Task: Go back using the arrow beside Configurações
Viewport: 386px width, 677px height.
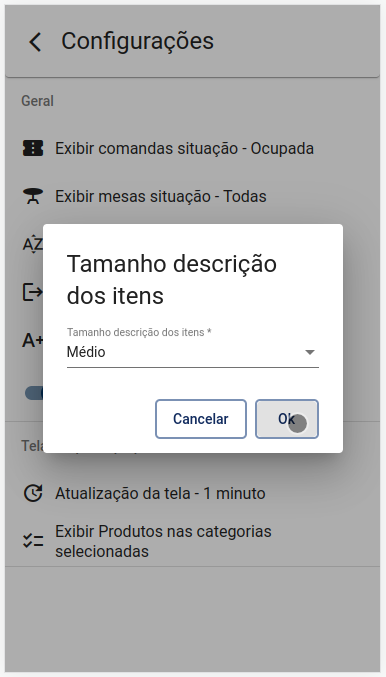Action: (x=35, y=42)
